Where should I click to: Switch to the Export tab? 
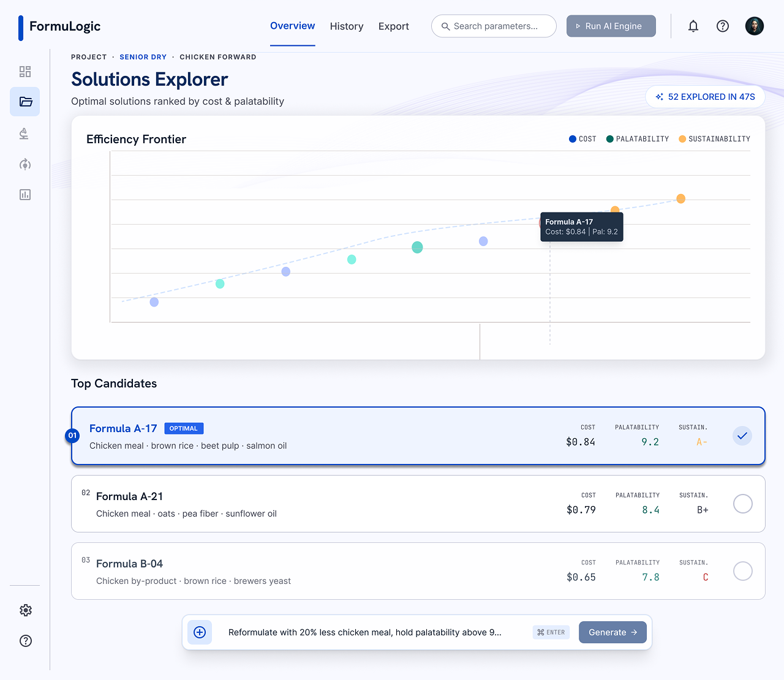(x=394, y=26)
